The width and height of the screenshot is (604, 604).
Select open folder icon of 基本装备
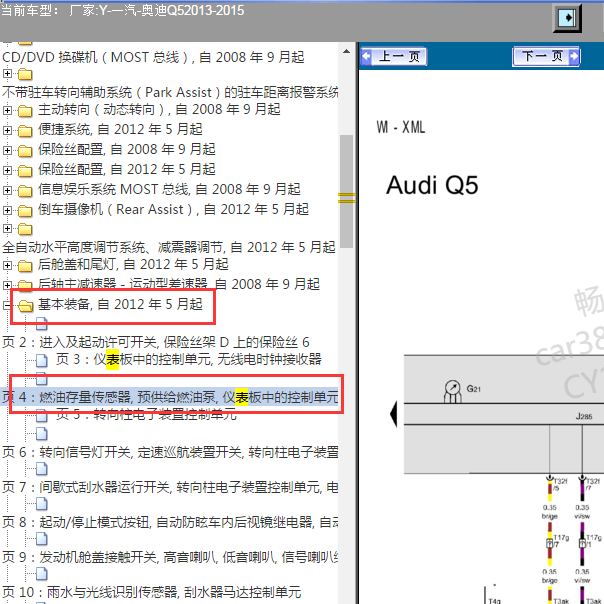tap(26, 306)
